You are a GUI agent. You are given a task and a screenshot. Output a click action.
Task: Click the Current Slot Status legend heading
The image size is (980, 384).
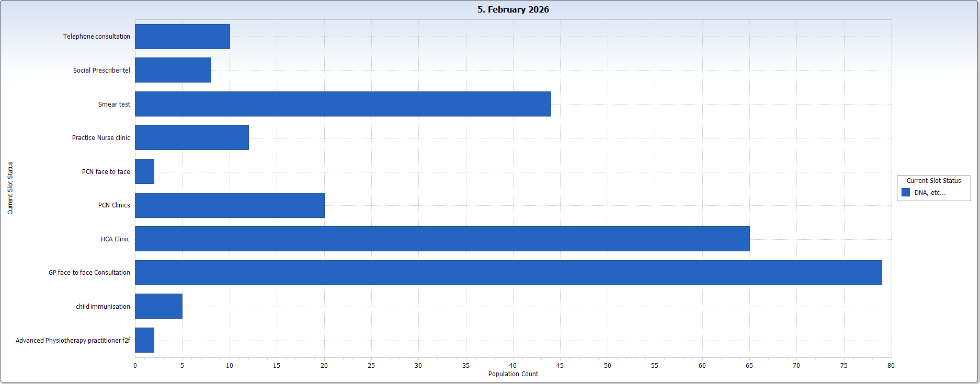[933, 181]
